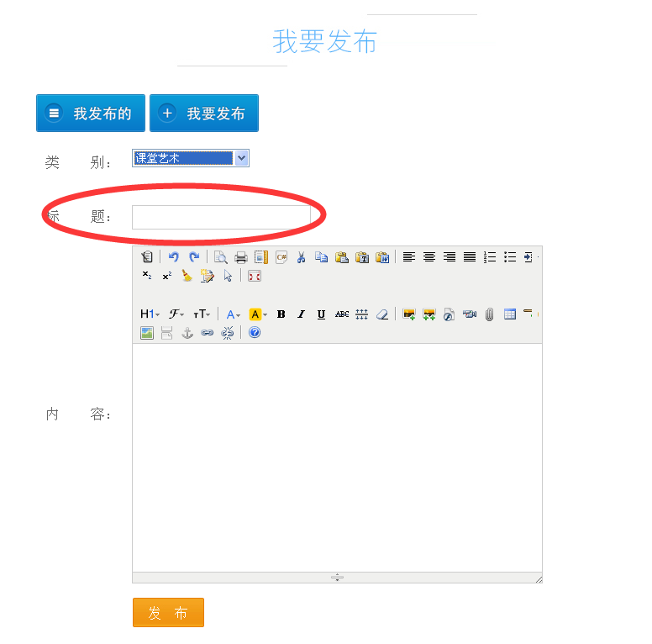Insert a video or audio media file

point(470,314)
